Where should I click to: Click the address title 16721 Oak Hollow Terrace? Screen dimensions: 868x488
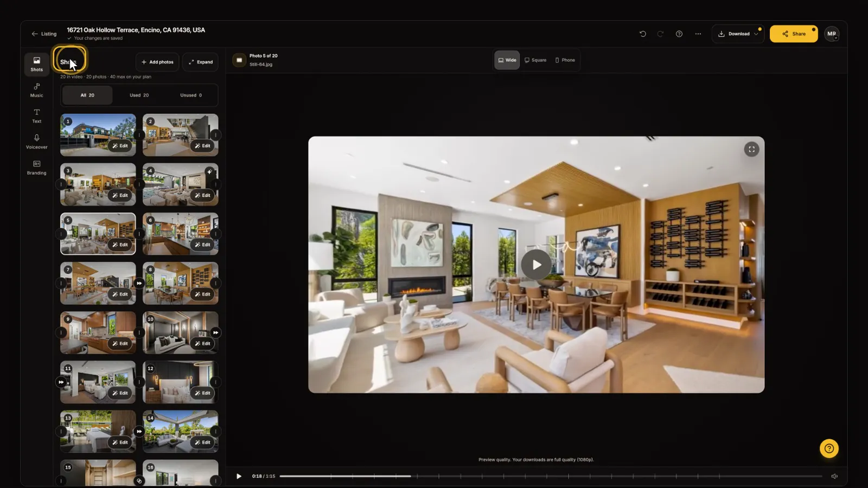tap(136, 30)
